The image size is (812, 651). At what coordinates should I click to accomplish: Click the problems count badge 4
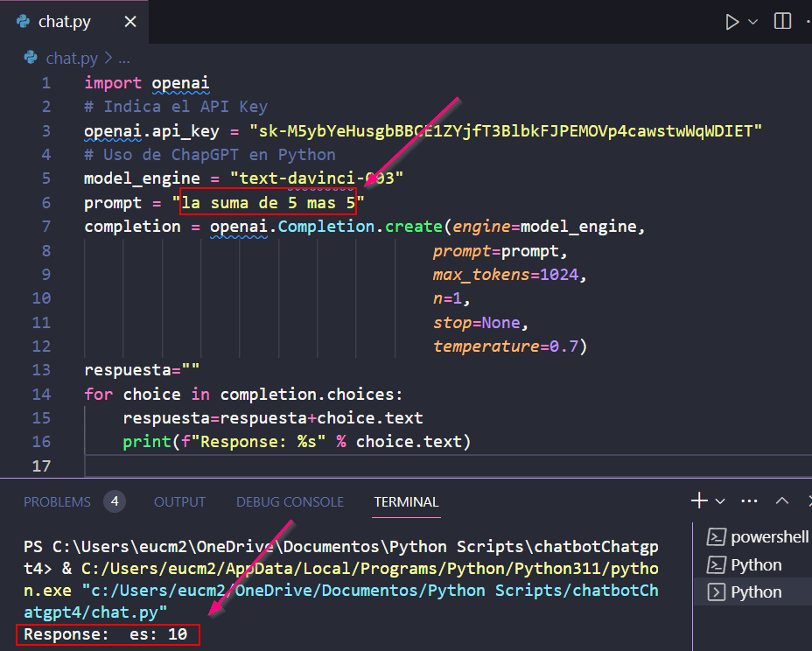tap(115, 501)
